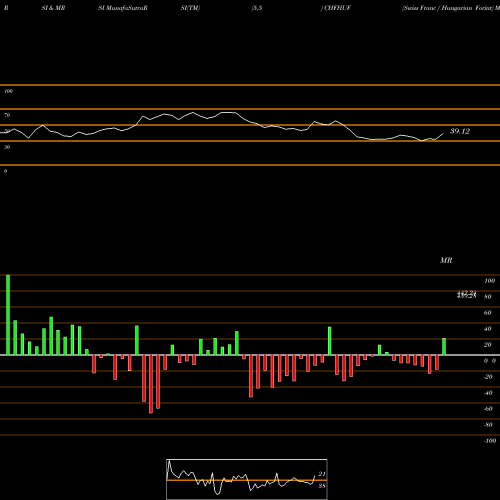Click the RSI axis label '30'
The image size is (500, 500).
coord(7,147)
